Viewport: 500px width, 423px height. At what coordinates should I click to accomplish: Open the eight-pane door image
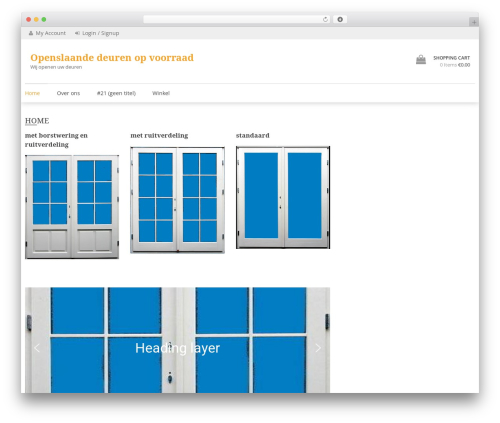click(177, 200)
